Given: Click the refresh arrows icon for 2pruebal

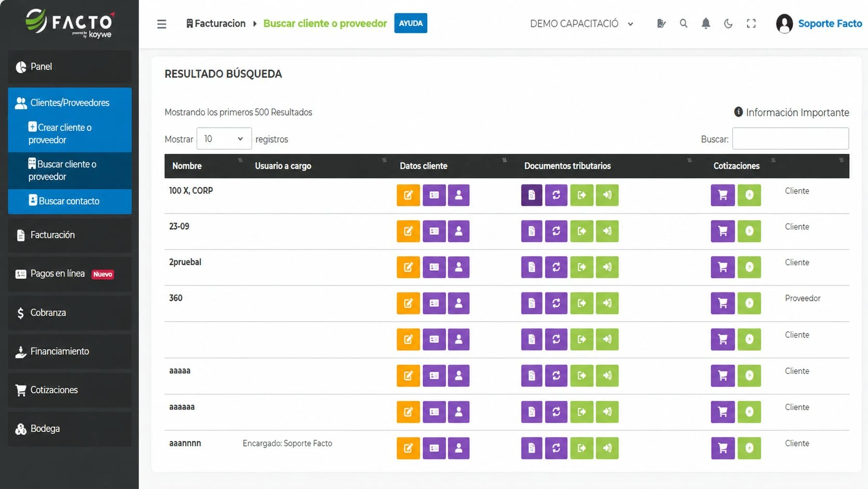Looking at the screenshot, I should (x=556, y=267).
